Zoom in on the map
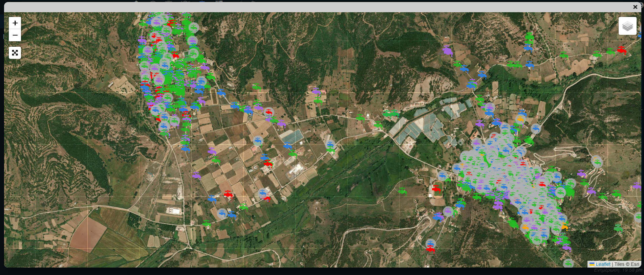Image resolution: width=644 pixels, height=275 pixels. pos(15,23)
